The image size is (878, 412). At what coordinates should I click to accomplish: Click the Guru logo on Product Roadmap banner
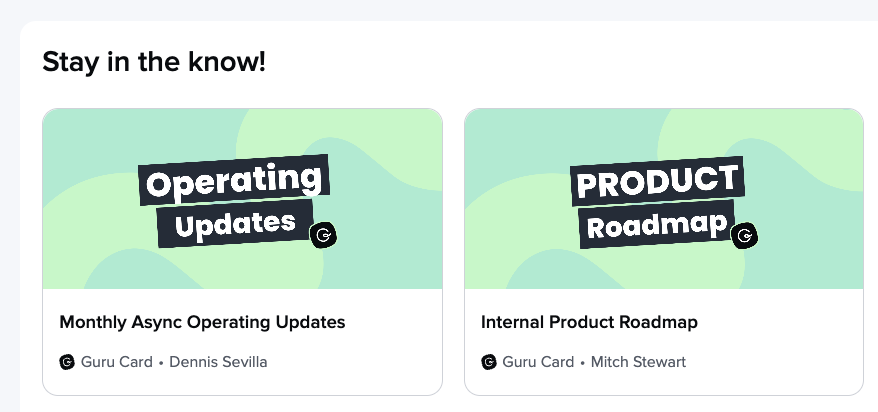tap(745, 236)
